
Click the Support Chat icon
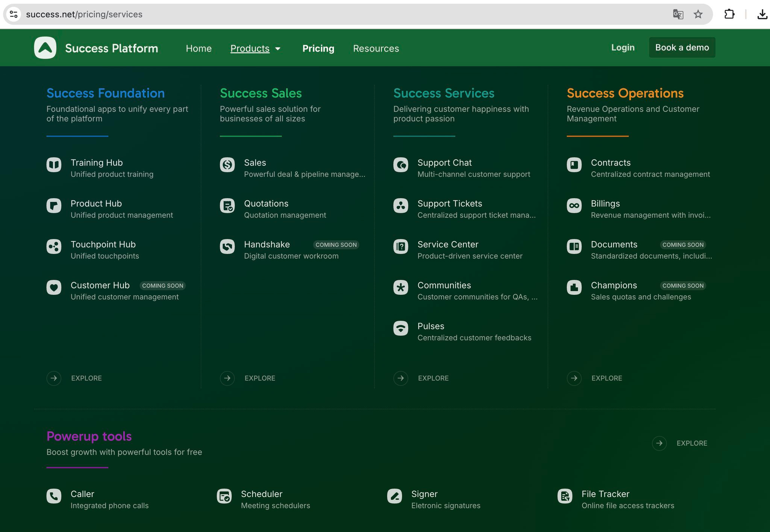(401, 165)
